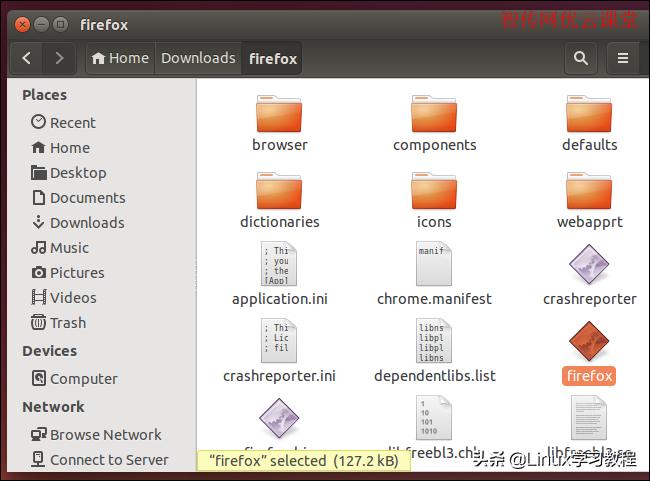Screen dimensions: 650x481
Task: Open Trash in the sidebar
Action: point(58,322)
